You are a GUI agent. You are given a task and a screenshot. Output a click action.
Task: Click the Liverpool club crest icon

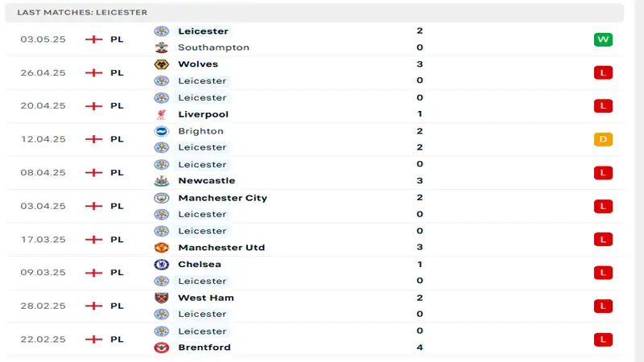[x=162, y=114]
